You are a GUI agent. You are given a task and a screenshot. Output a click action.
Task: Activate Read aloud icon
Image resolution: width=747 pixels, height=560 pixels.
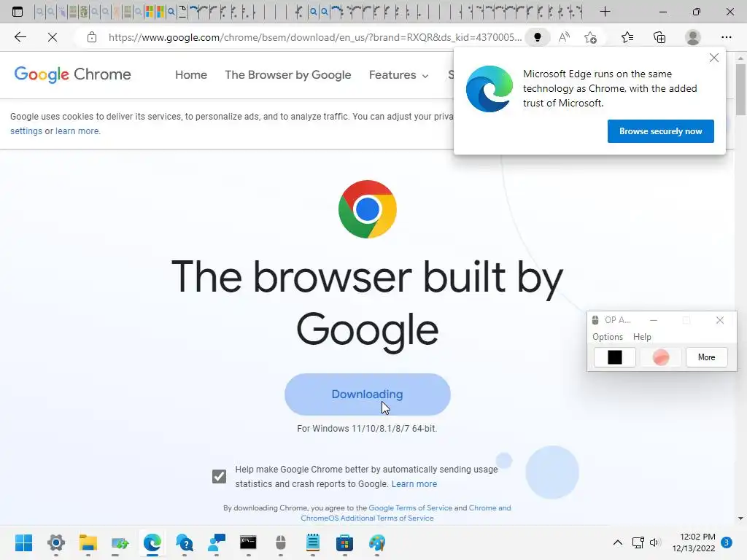[x=564, y=37]
